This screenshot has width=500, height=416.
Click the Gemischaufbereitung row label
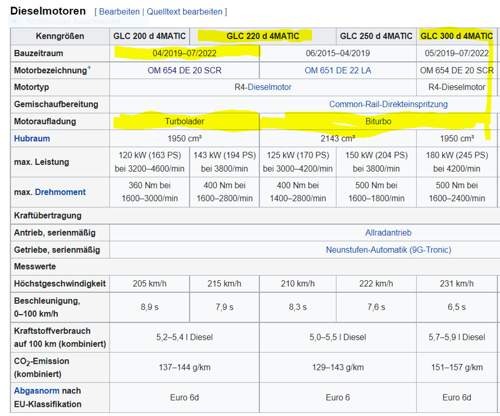[60, 104]
